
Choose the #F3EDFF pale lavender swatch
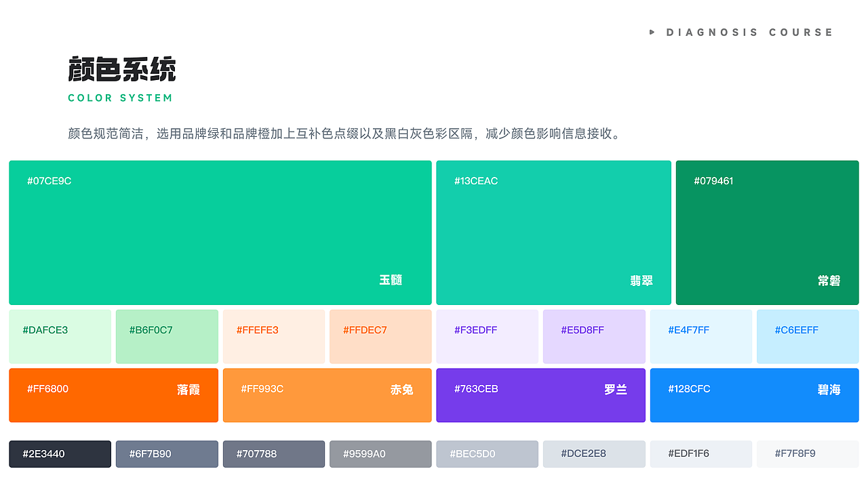pyautogui.click(x=487, y=337)
